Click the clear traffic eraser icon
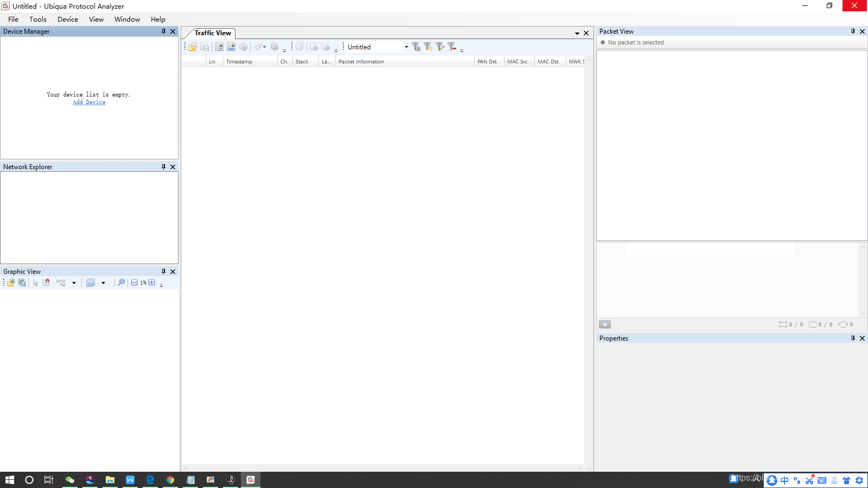The width and height of the screenshot is (868, 488). (258, 47)
